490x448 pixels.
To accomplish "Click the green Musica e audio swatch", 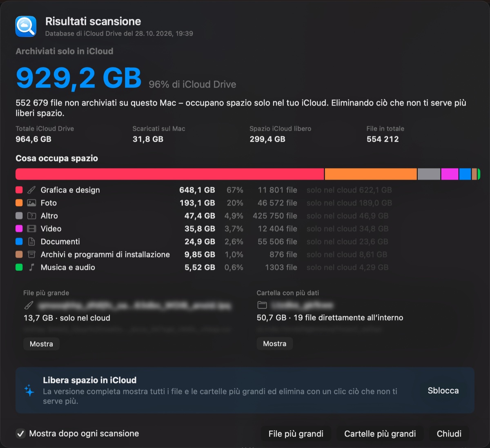I will pyautogui.click(x=19, y=267).
